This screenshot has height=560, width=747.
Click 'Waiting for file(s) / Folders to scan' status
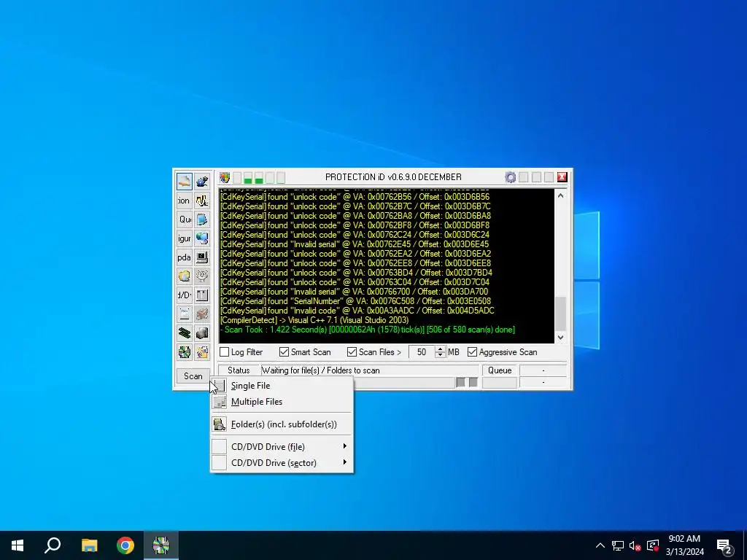click(x=321, y=370)
